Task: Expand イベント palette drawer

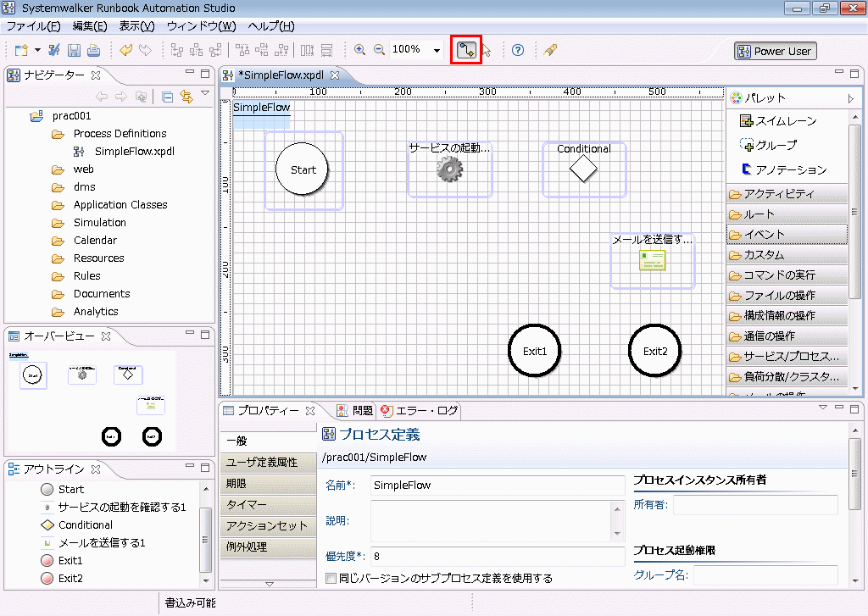Action: [x=787, y=234]
